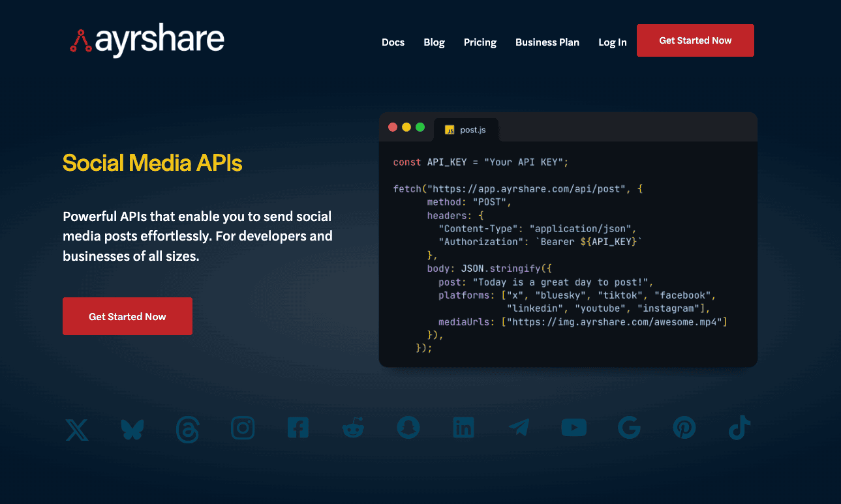
Task: Select the YouTube platform icon
Action: 573,427
